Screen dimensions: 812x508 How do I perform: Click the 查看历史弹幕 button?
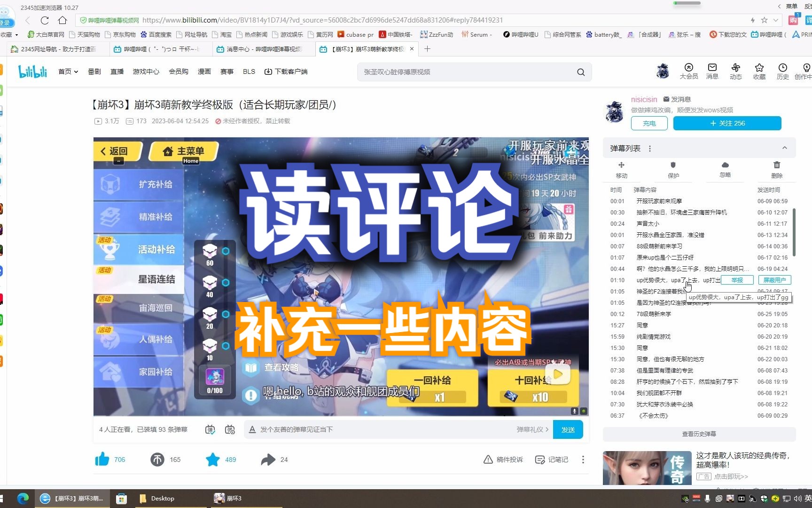point(699,434)
